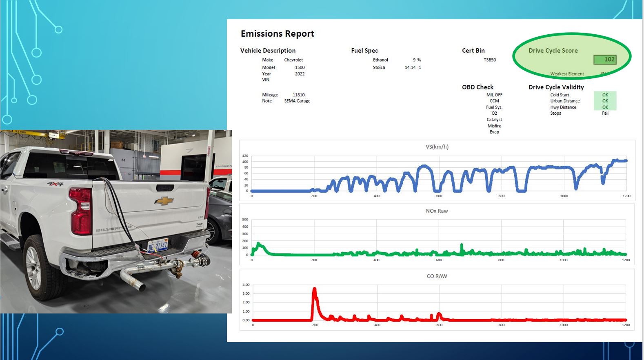
Task: Select the VS(km/h) chart title
Action: click(x=437, y=147)
